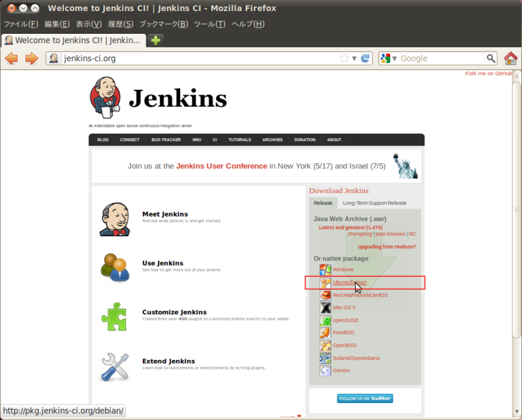Click upgrading from Hudson? link
The height and width of the screenshot is (420, 522).
387,247
